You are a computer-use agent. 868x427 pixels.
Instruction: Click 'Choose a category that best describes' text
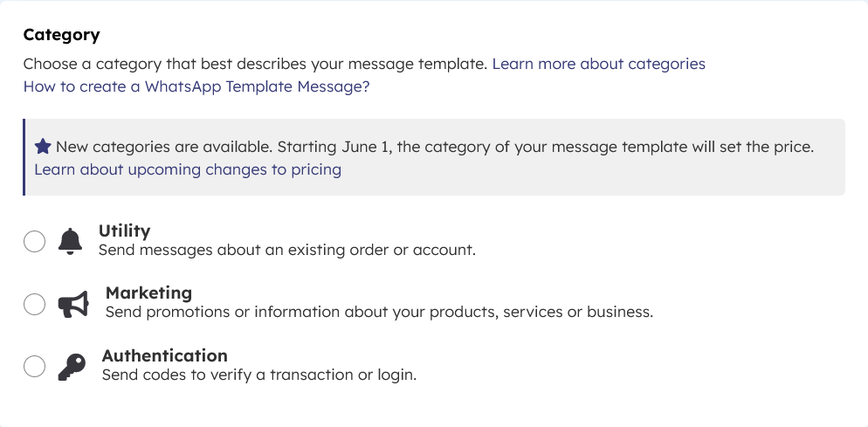(255, 64)
